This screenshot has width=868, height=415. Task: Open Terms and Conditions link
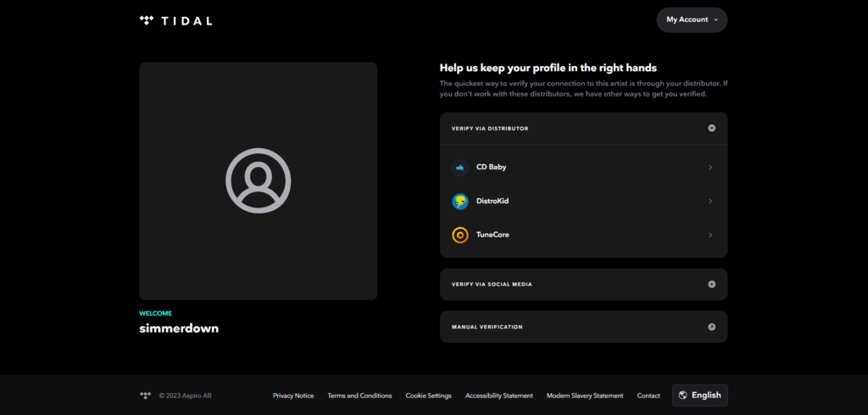[359, 396]
